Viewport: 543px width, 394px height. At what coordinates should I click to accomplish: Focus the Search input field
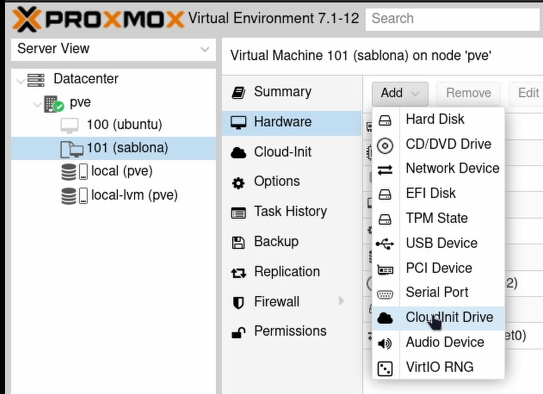tap(454, 19)
